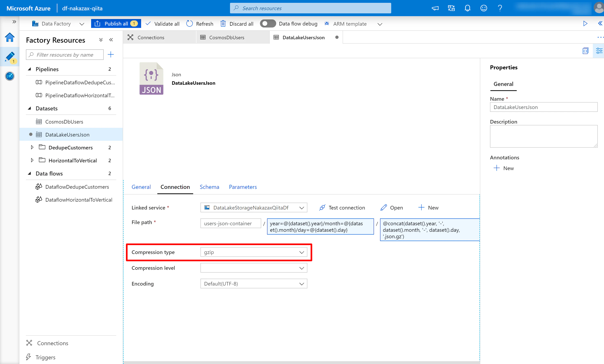Expand the left navigation rail
The height and width of the screenshot is (364, 604).
pos(14,22)
